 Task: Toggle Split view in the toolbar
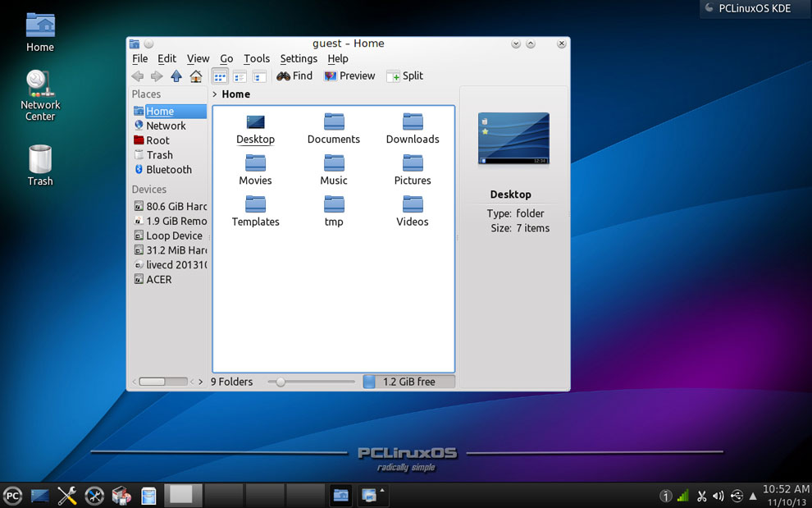[404, 76]
